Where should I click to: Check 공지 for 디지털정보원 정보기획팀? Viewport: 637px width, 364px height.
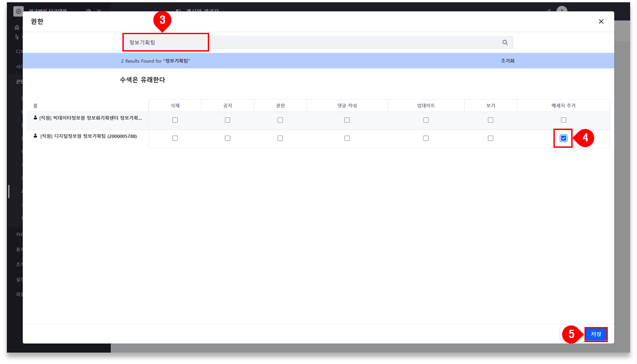227,138
